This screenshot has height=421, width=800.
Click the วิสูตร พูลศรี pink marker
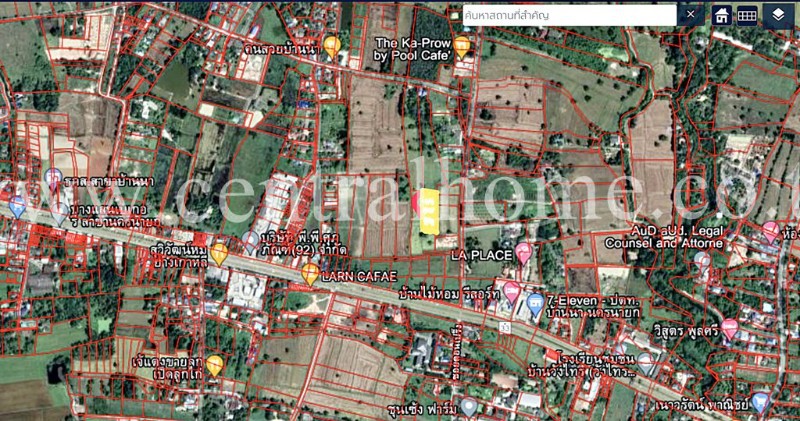click(x=730, y=327)
